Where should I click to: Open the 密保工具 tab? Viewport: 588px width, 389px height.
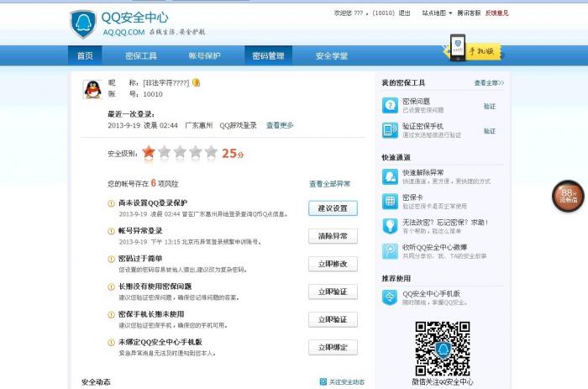click(x=141, y=56)
